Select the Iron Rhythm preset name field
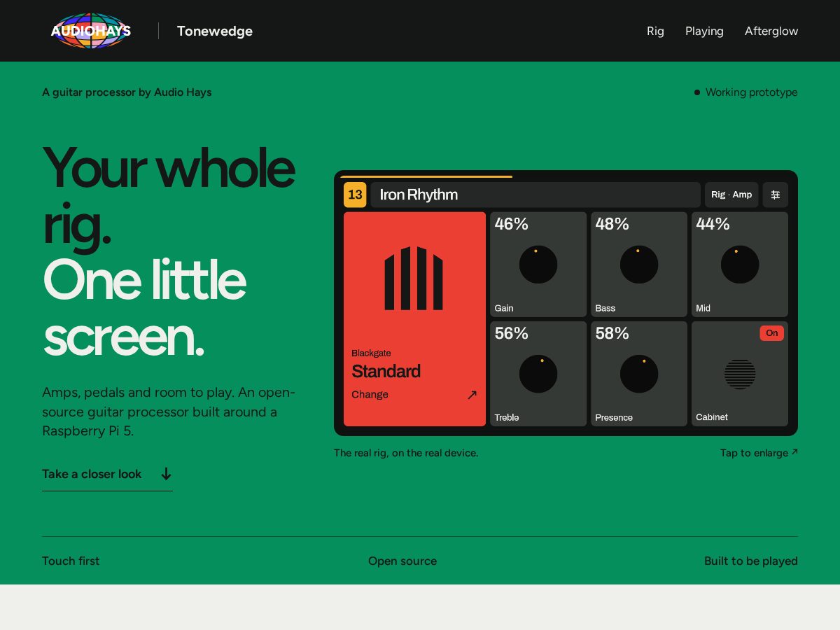 pos(535,195)
